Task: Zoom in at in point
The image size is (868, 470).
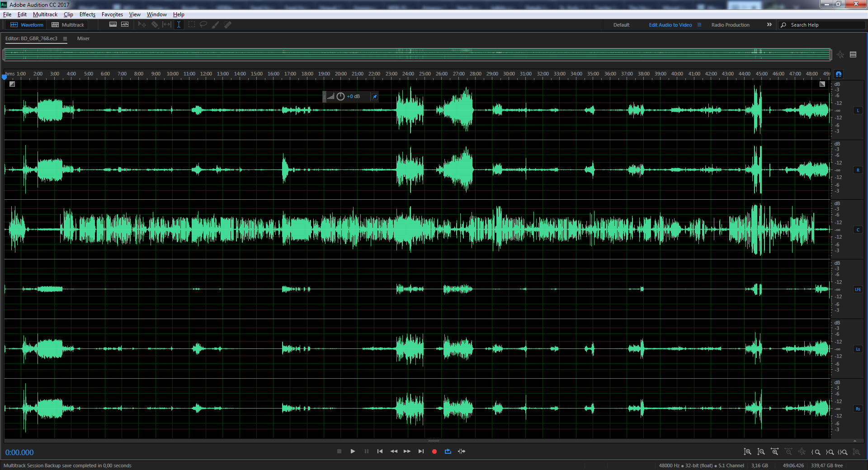Action: coord(816,452)
